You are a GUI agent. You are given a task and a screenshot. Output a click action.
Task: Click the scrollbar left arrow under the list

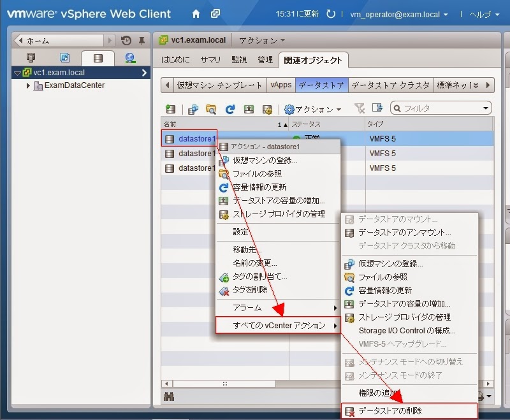tap(166, 384)
